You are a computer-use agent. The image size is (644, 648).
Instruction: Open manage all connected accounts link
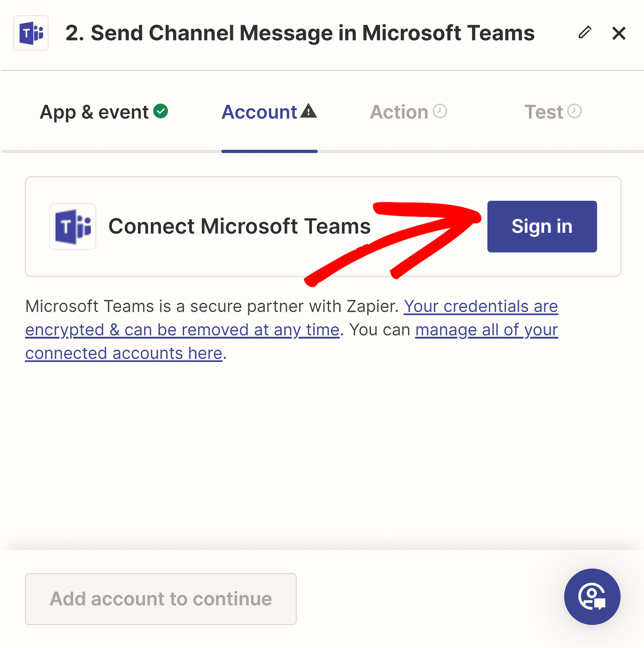tap(291, 342)
